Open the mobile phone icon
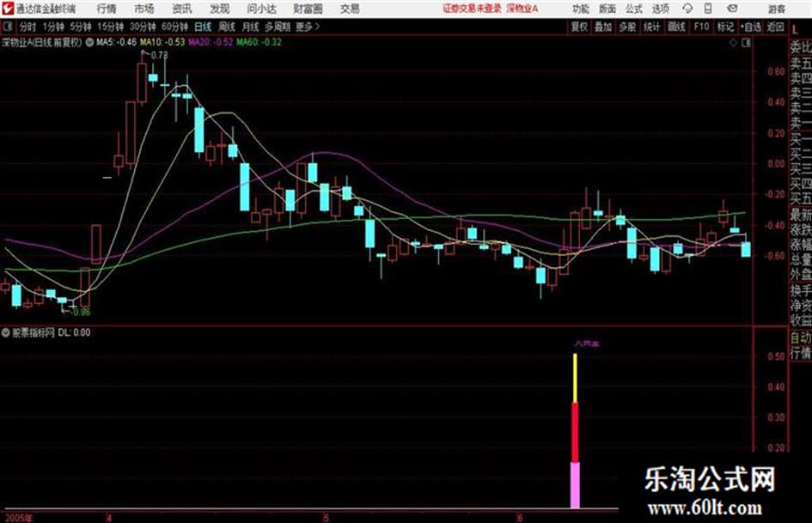Viewport: 812px width, 523px height. 708,9
